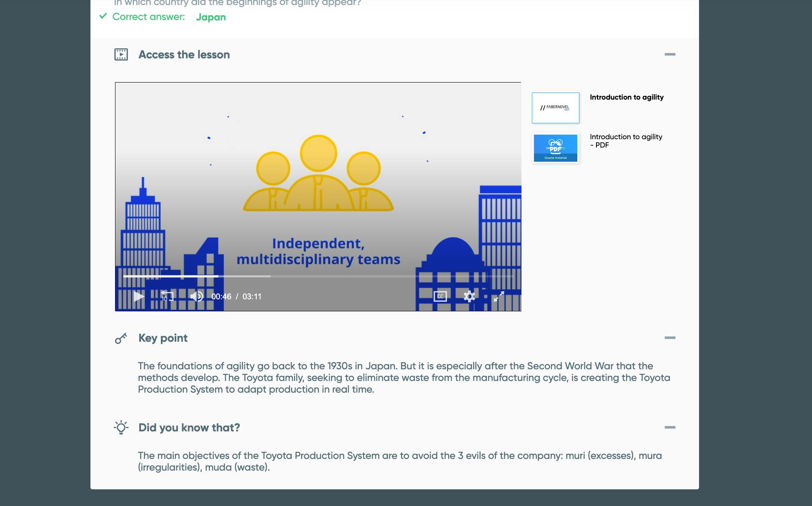Open the PDF course material thumbnail
The height and width of the screenshot is (506, 812).
pos(555,148)
